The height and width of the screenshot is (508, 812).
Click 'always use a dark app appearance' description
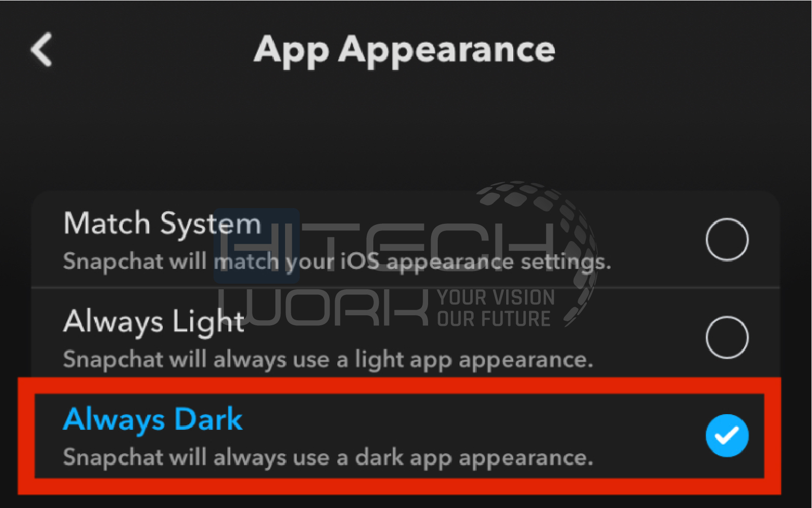pos(403,457)
